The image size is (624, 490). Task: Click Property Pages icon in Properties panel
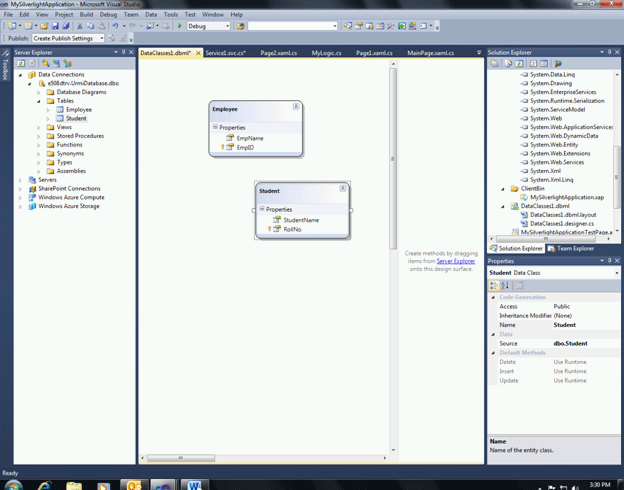click(519, 285)
